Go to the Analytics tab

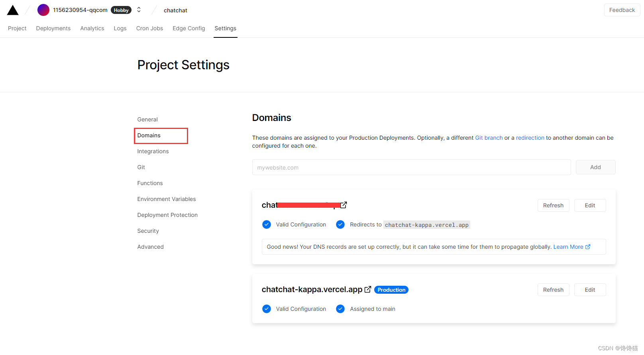pos(92,28)
